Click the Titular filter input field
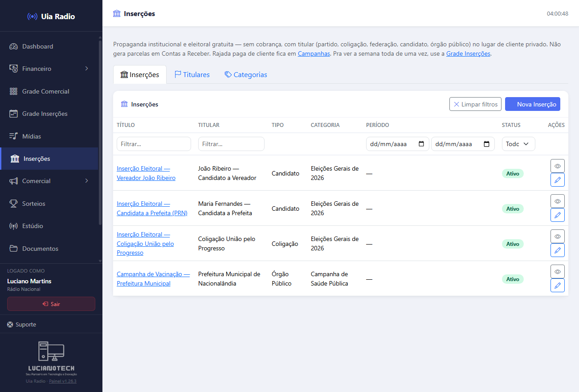This screenshot has width=579, height=392. click(231, 144)
